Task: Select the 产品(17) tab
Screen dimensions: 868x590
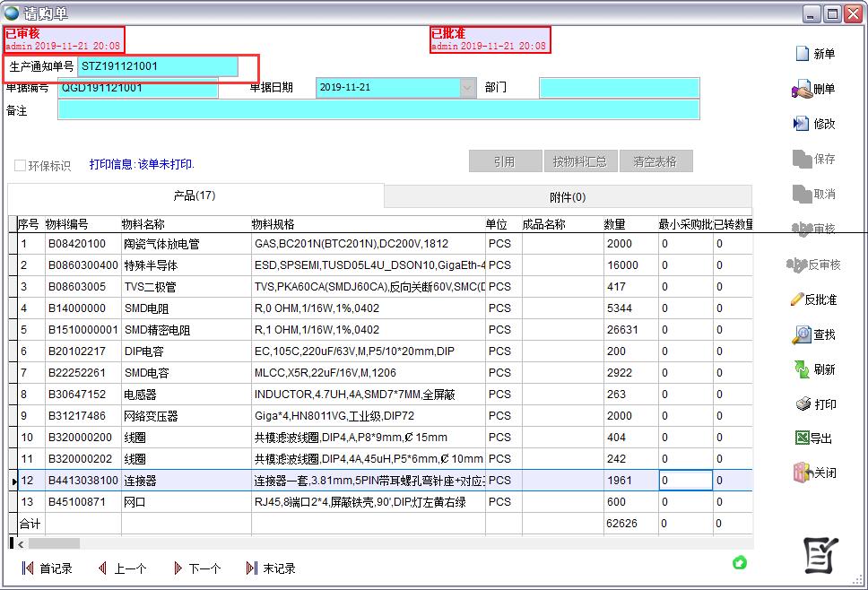Action: point(195,195)
